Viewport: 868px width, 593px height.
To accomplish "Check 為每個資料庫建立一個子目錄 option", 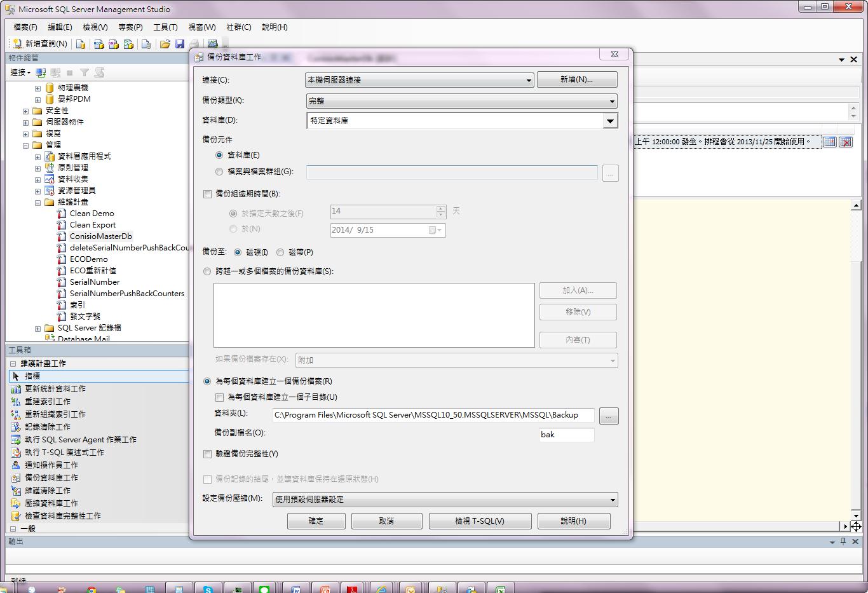I will click(219, 397).
